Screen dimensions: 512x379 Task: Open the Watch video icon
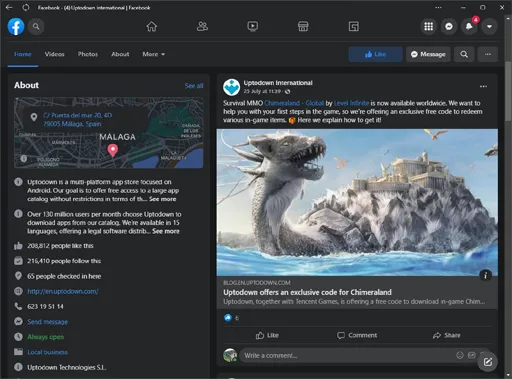coord(253,26)
